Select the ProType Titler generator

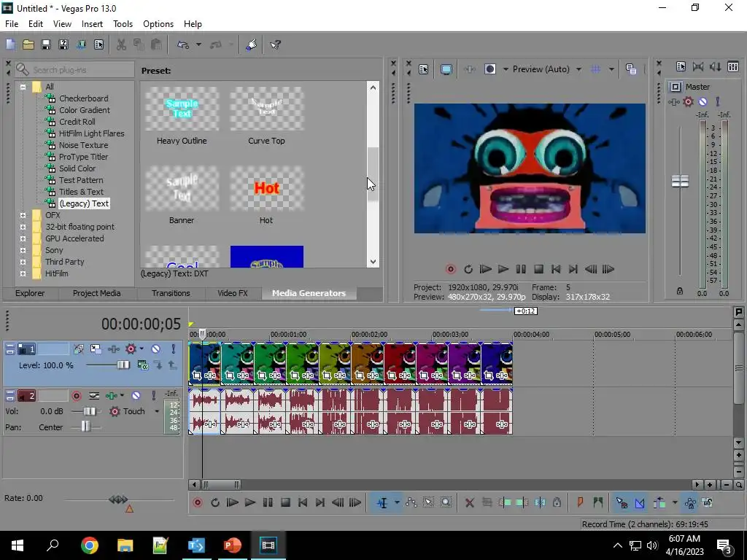(83, 157)
